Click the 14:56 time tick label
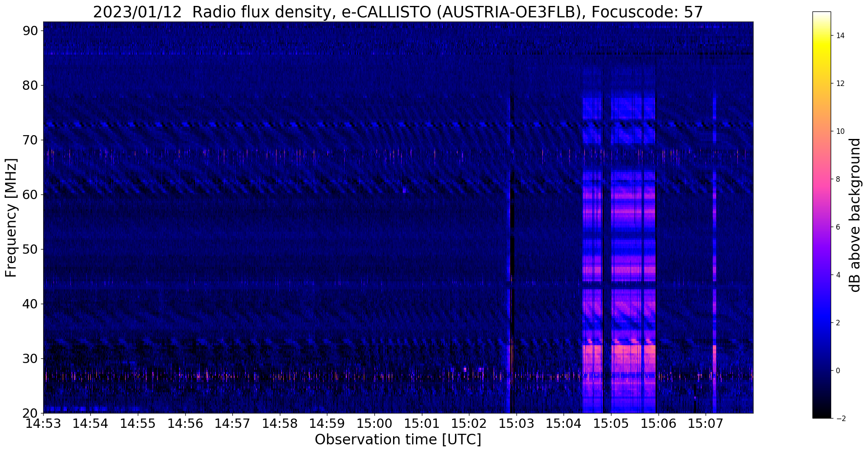This screenshot has height=452, width=868. click(185, 423)
